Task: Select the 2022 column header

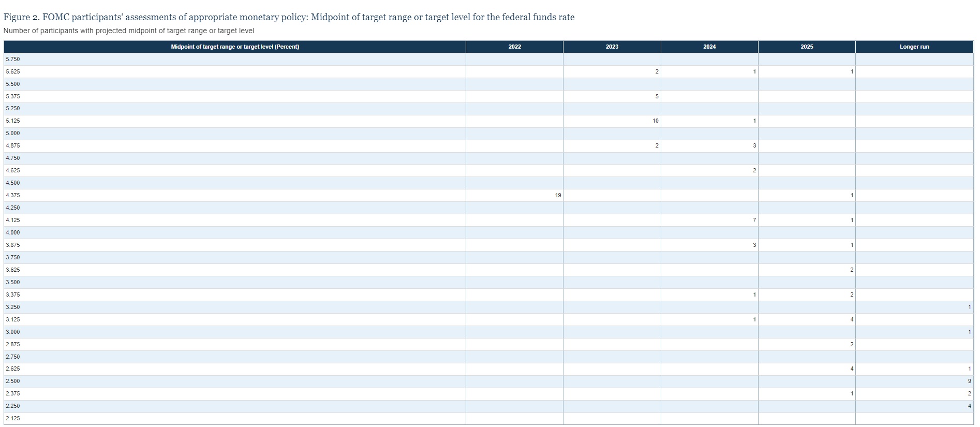Action: (x=514, y=47)
